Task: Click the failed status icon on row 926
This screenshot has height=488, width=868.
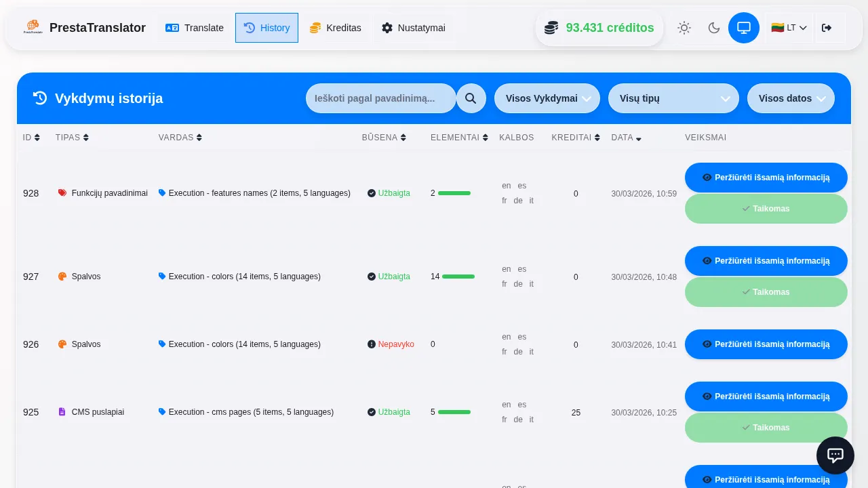Action: (372, 344)
